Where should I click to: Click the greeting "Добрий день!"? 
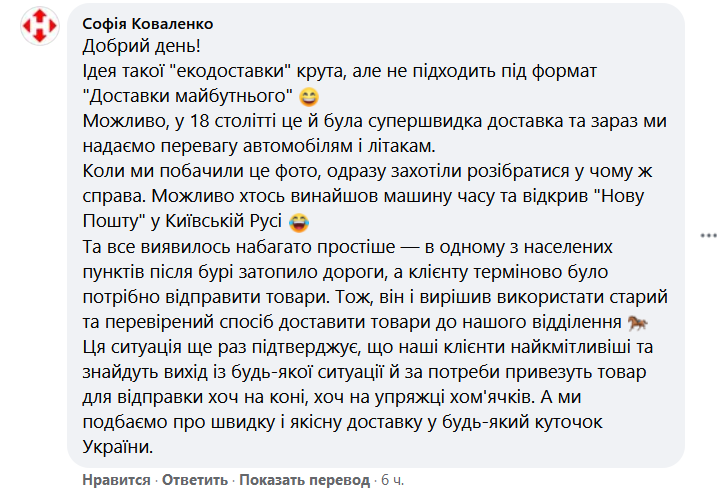(141, 46)
